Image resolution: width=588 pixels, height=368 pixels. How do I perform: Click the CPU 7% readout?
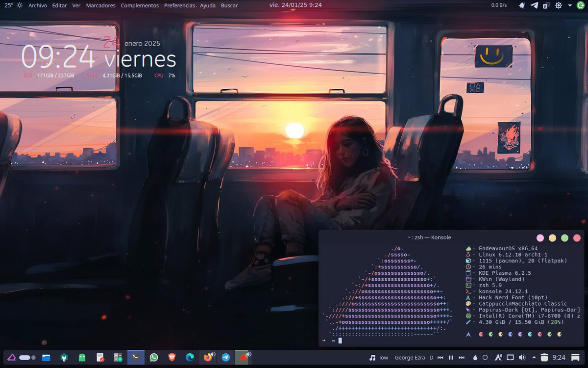click(165, 76)
